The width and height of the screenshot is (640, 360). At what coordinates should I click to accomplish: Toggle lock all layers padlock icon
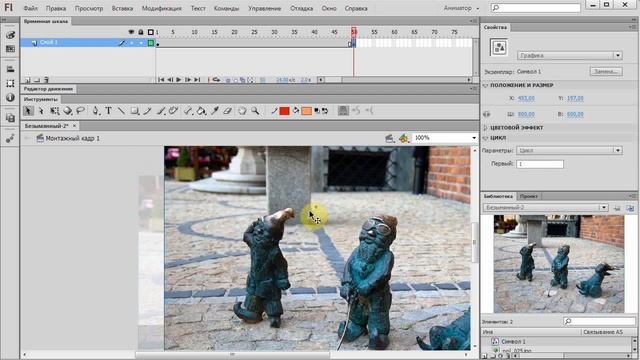coord(141,32)
